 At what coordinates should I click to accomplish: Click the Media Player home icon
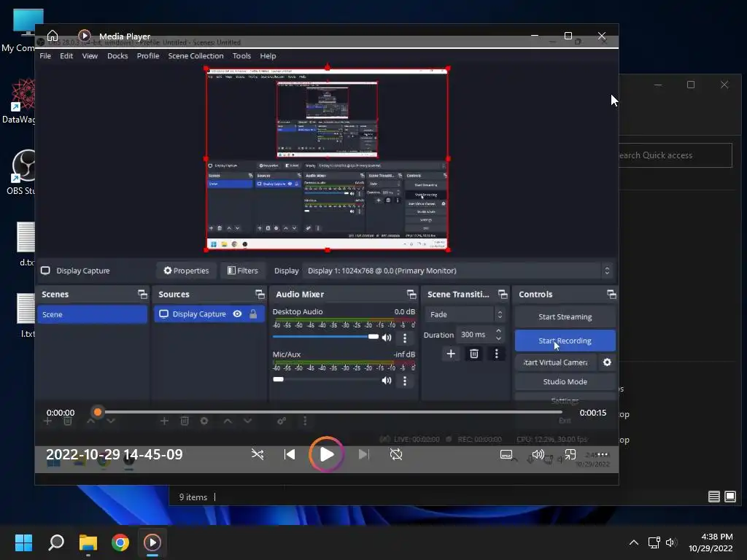pos(53,36)
